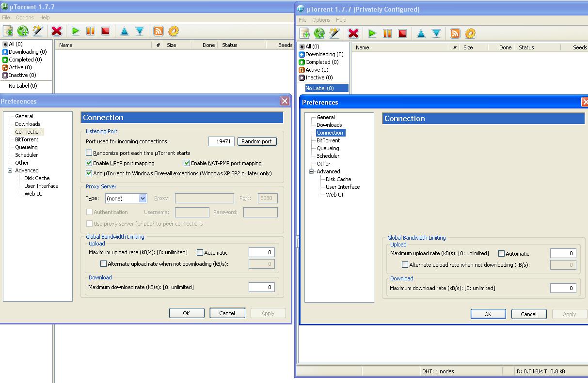Select Downloading (0) category in left window sidebar

24,52
